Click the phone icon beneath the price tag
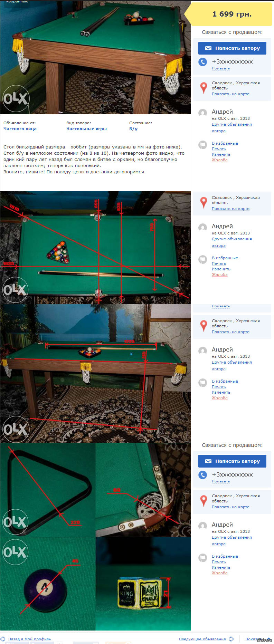 [x=202, y=62]
